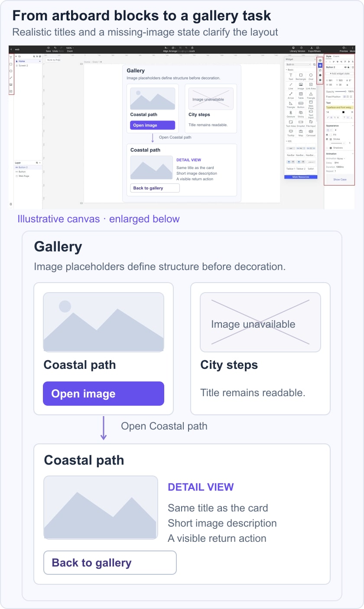Image resolution: width=364 pixels, height=609 pixels.
Task: Select the Home page in the page list
Action: (x=28, y=61)
